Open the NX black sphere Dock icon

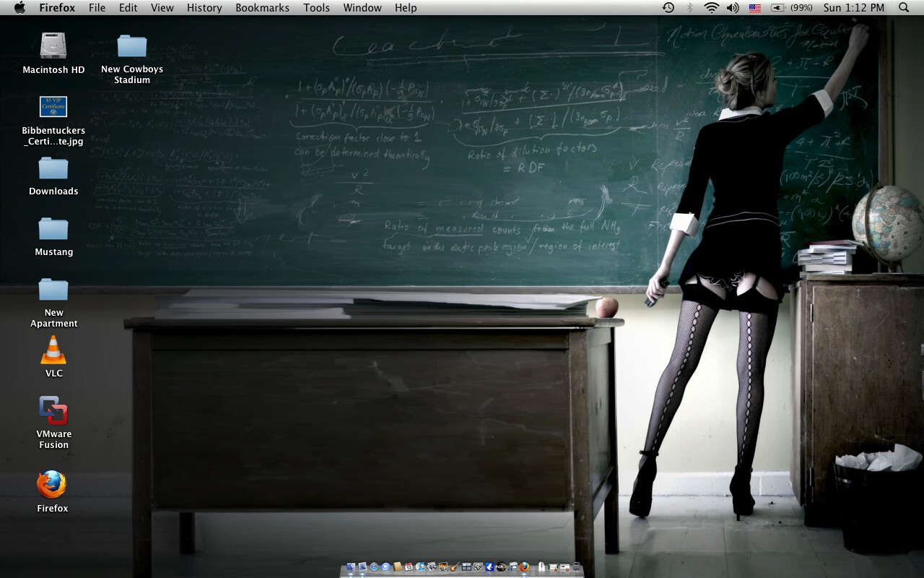501,566
